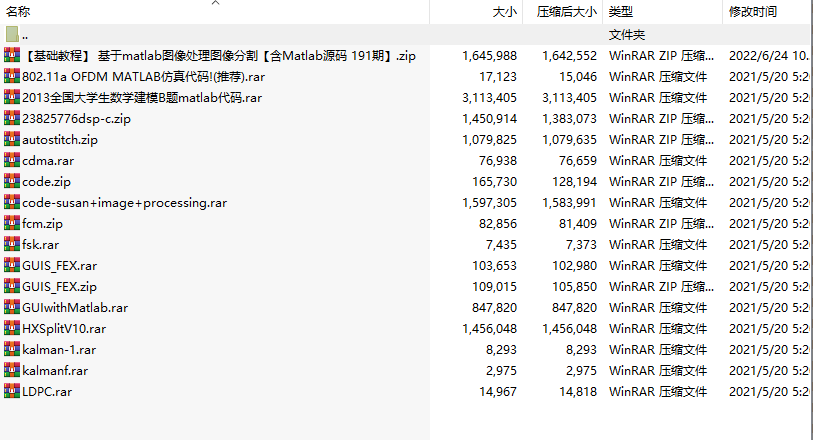The height and width of the screenshot is (440, 813).
Task: Toggle the sort arrow above the 名称 column
Action: pyautogui.click(x=216, y=3)
